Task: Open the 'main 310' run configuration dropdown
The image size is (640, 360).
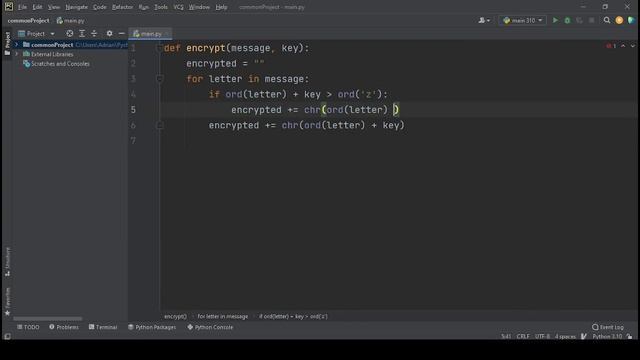Action: coord(522,20)
